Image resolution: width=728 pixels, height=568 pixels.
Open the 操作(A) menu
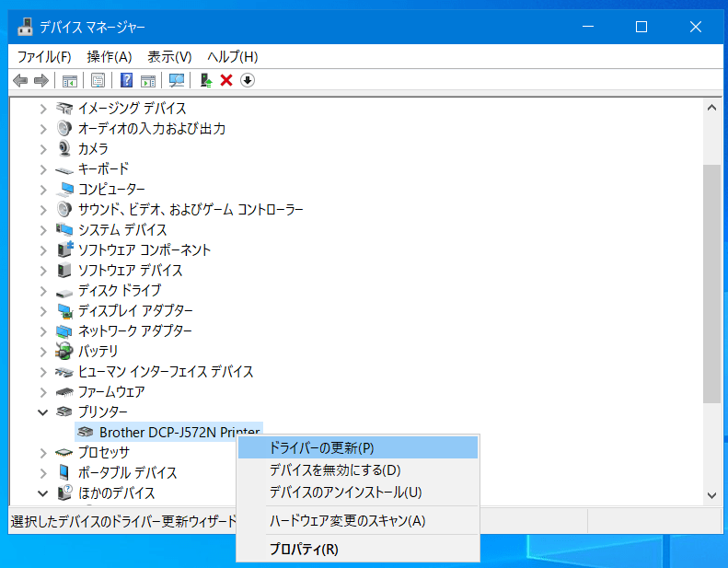pyautogui.click(x=110, y=57)
